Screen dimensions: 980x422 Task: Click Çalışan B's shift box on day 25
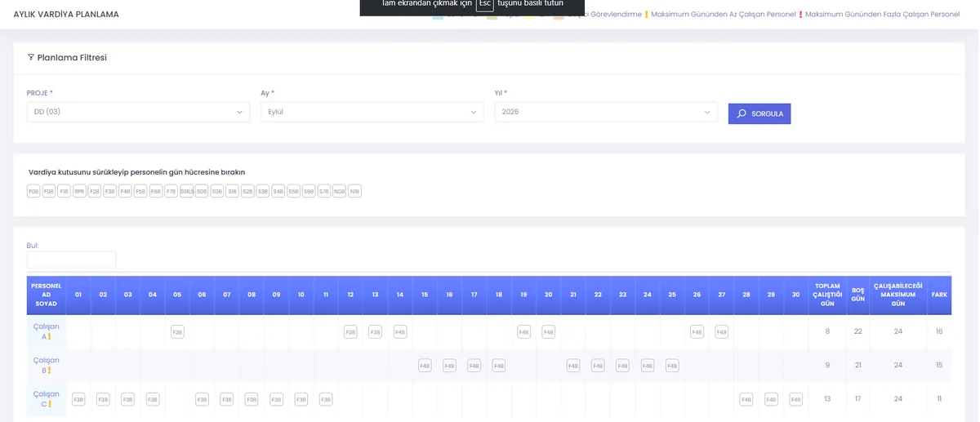point(672,366)
